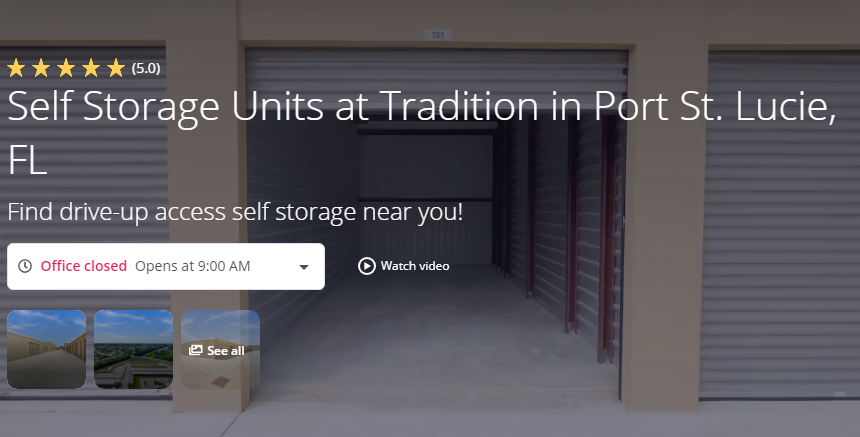860x437 pixels.
Task: Click the play circle icon beside Watch video
Action: [x=366, y=266]
